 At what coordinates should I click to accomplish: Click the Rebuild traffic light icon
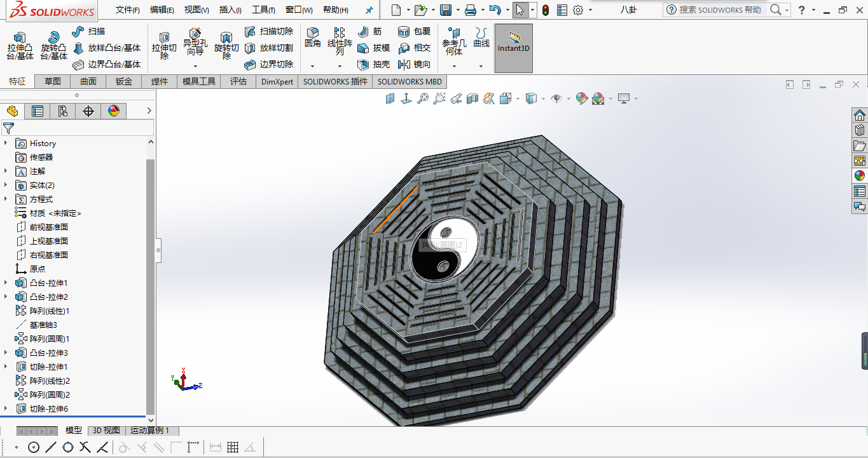[546, 10]
